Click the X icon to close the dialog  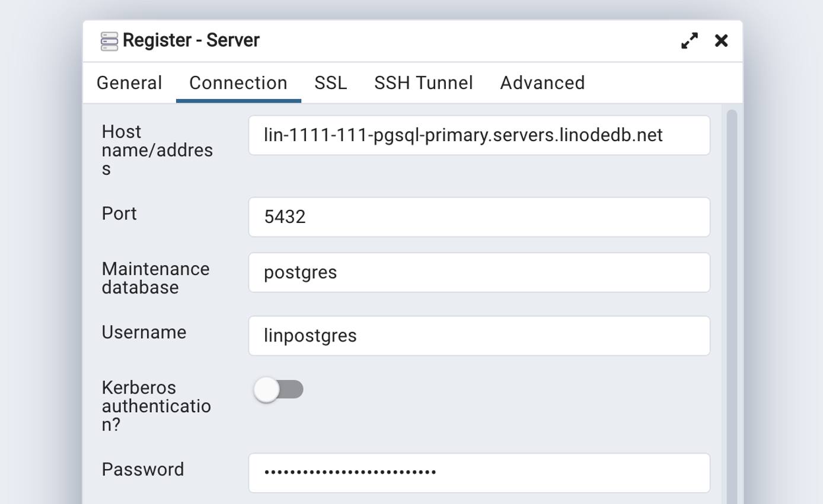pos(721,41)
